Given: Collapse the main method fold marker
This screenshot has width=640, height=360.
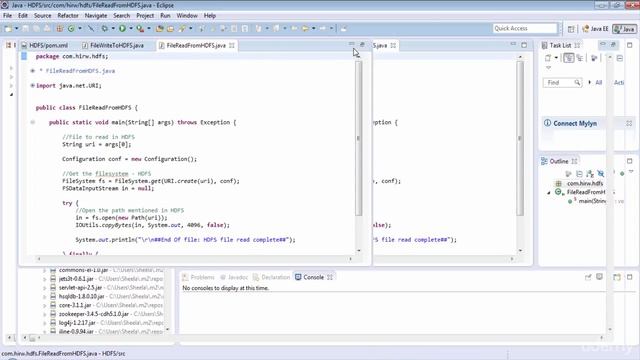Looking at the screenshot, I should pyautogui.click(x=33, y=122).
